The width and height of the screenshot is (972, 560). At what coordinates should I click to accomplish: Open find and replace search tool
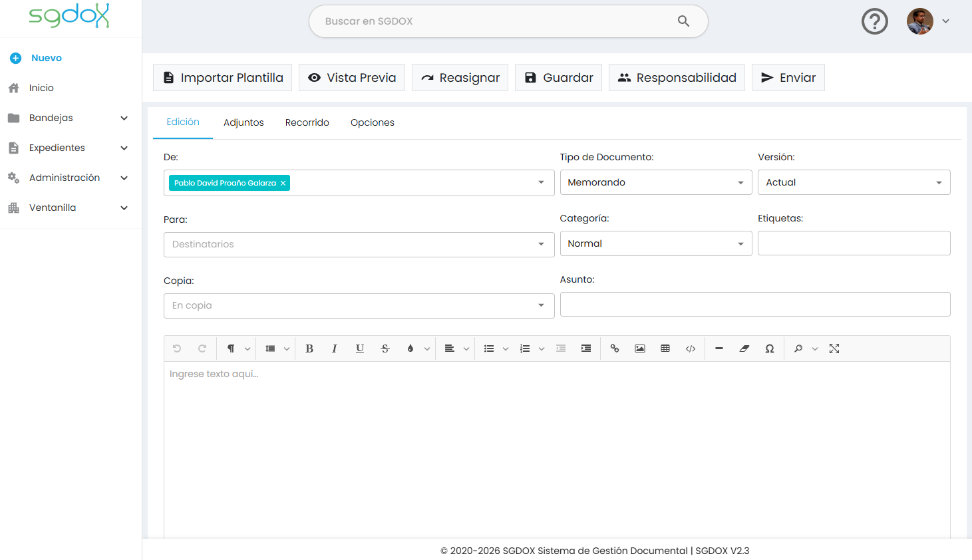(x=798, y=349)
